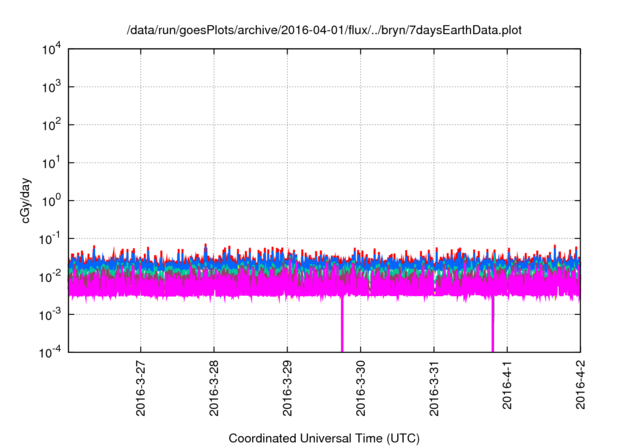640x448 pixels.
Task: Click the 10^0 y-axis tick label
Action: 51,201
